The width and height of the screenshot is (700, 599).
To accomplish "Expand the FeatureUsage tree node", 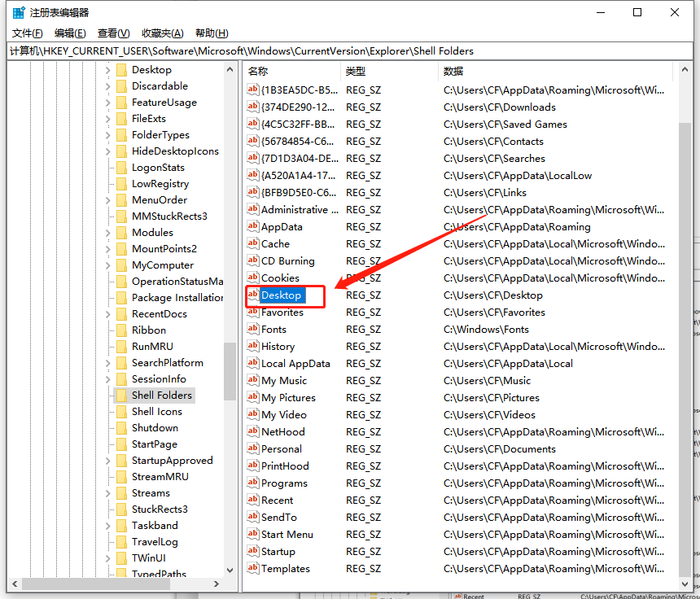I will point(107,103).
